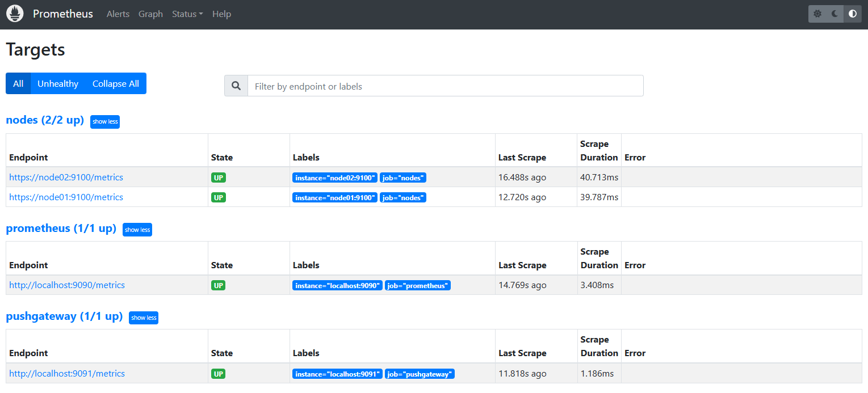Image resolution: width=868 pixels, height=393 pixels.
Task: Open the Alerts page
Action: [118, 14]
